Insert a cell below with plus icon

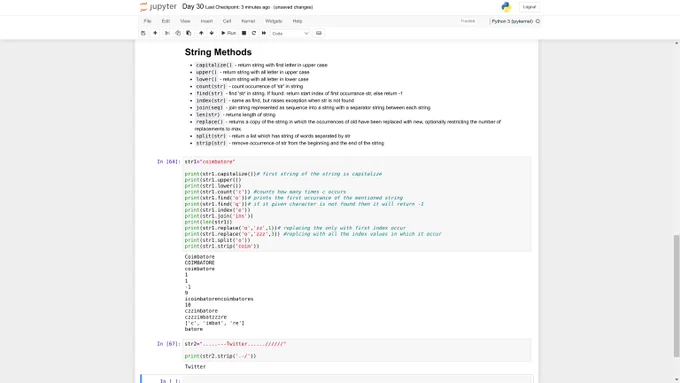click(155, 33)
